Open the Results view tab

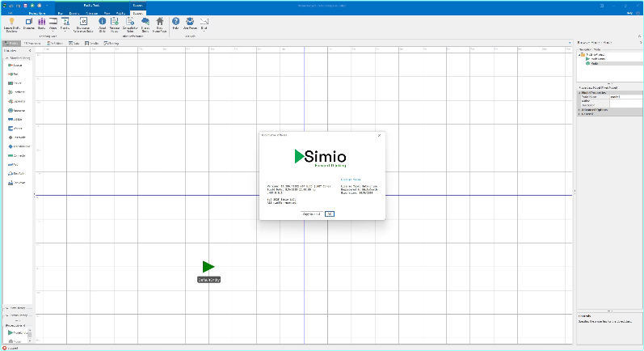[x=91, y=43]
